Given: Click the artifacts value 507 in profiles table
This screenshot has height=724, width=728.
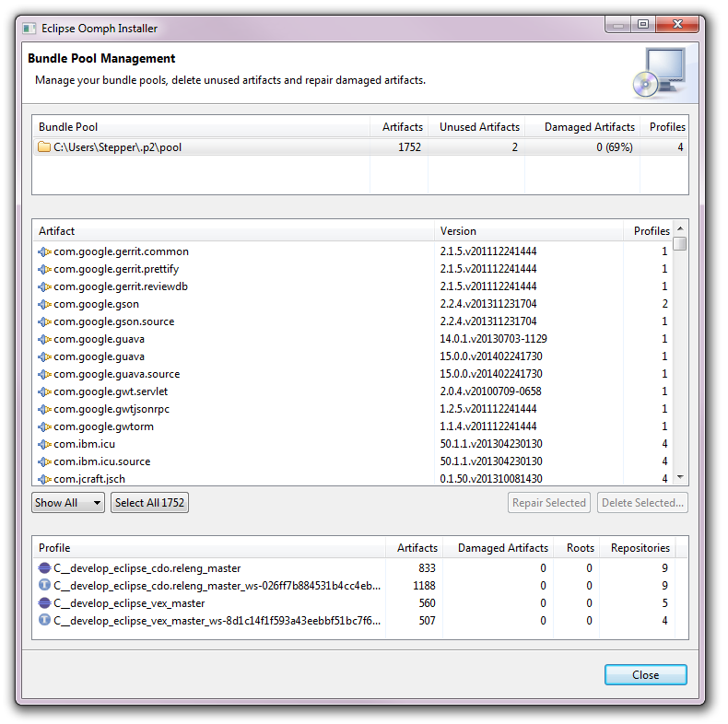Looking at the screenshot, I should 427,621.
